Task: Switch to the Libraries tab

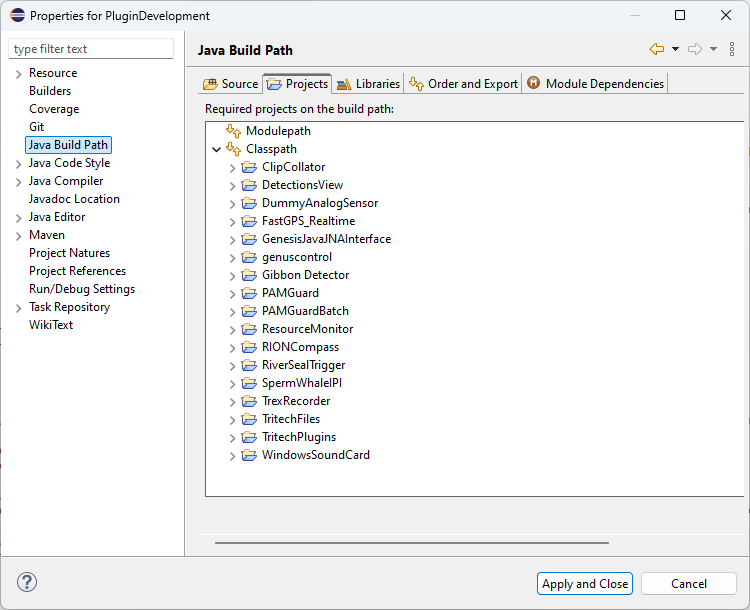Action: coord(368,84)
